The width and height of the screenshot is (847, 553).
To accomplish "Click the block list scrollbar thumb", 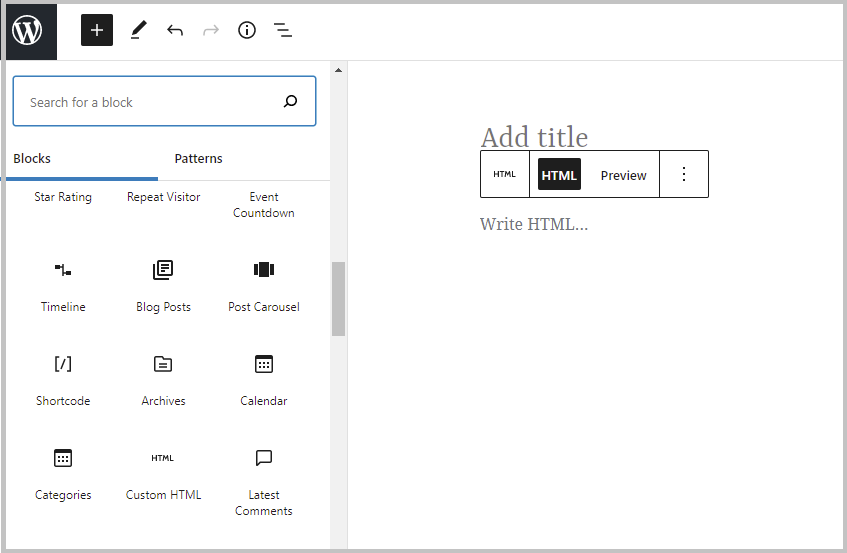I will click(338, 299).
